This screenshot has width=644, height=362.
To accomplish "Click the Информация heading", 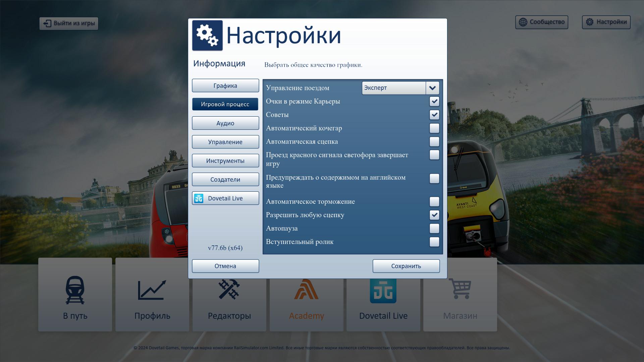I will click(x=219, y=64).
